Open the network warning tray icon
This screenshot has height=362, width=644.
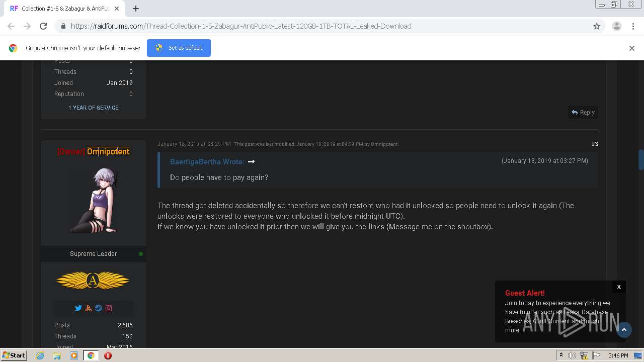pos(584,355)
